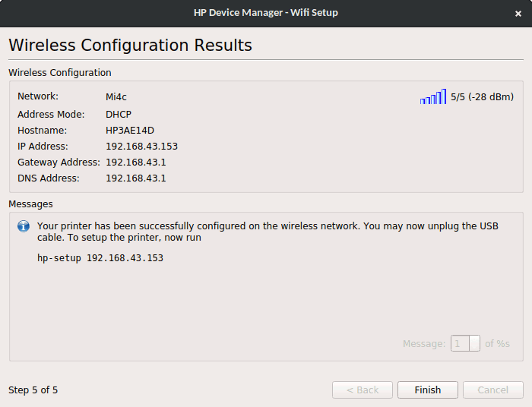Click the Network: field label
Screen dimensions: 532x407
(x=38, y=96)
